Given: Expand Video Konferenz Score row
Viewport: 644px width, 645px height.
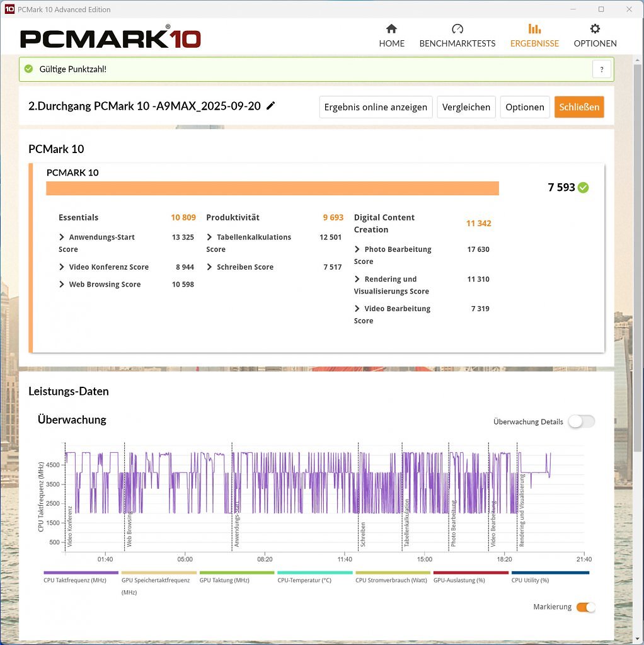Looking at the screenshot, I should pyautogui.click(x=62, y=267).
